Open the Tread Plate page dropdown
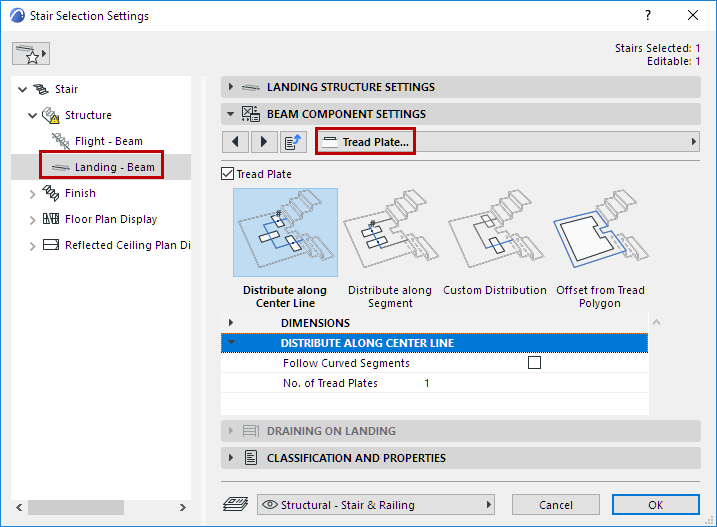 pos(507,142)
